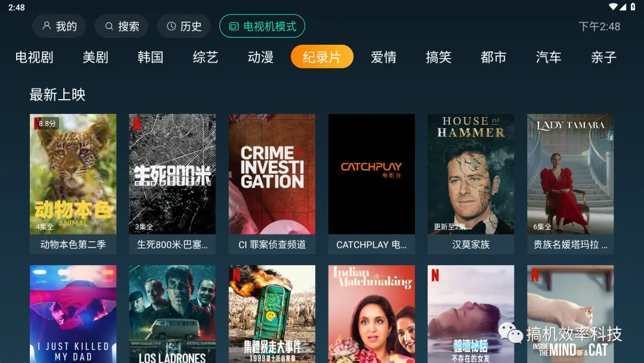Open 动物本色第二季 leopard poster
644x363 pixels.
coord(73,184)
